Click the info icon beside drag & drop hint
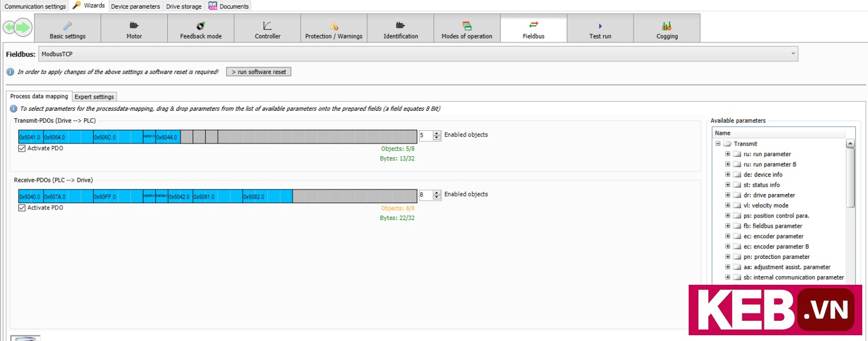The width and height of the screenshot is (868, 341). [13, 108]
